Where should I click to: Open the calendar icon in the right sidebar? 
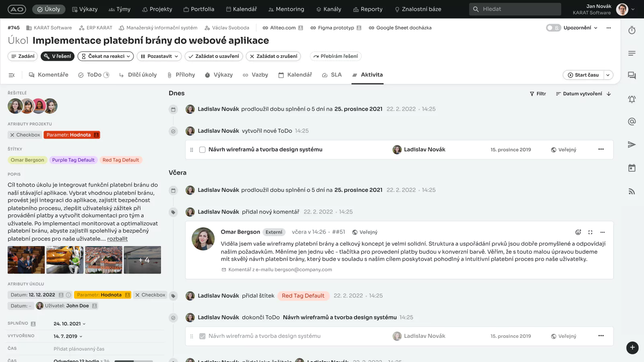point(632,168)
